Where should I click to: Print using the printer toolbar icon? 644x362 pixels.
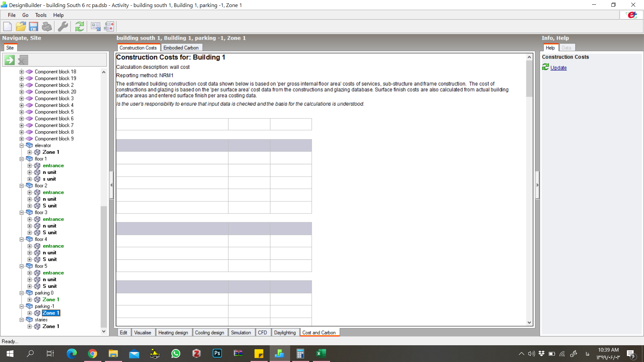click(47, 26)
